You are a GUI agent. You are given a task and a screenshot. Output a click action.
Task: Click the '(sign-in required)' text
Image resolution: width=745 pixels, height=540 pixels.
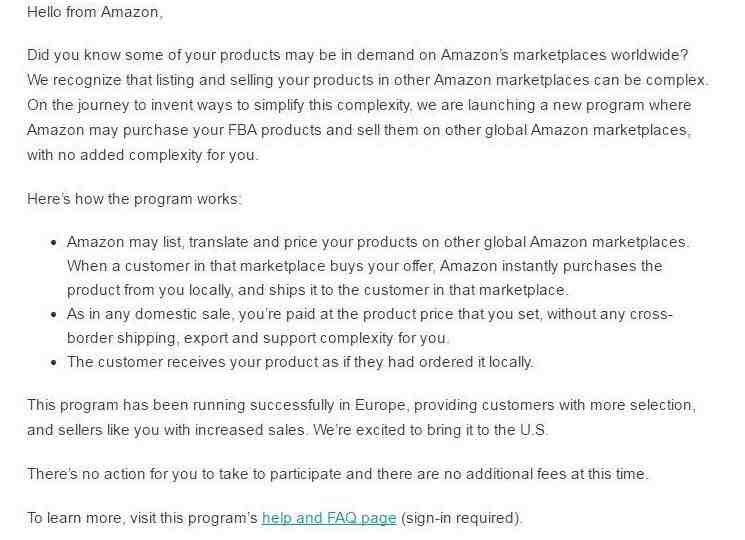tap(461, 518)
